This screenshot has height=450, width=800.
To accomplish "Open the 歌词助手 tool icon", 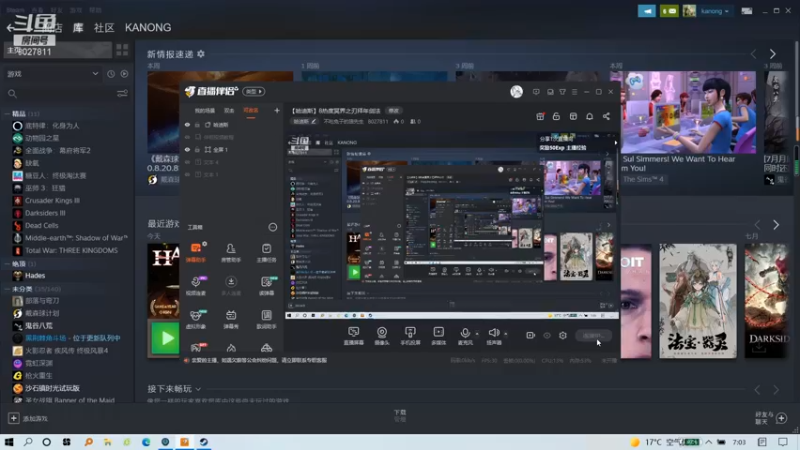I will coord(266,319).
